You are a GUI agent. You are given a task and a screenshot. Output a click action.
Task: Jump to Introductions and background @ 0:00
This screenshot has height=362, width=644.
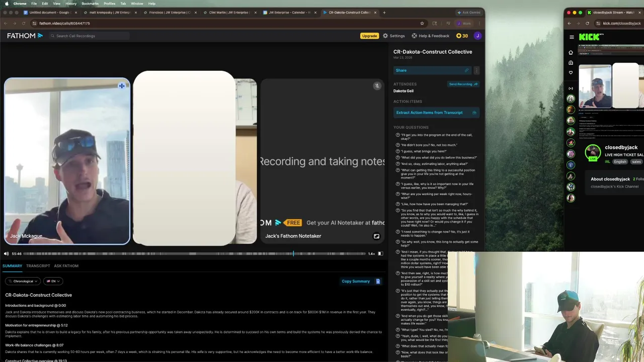tap(36, 305)
